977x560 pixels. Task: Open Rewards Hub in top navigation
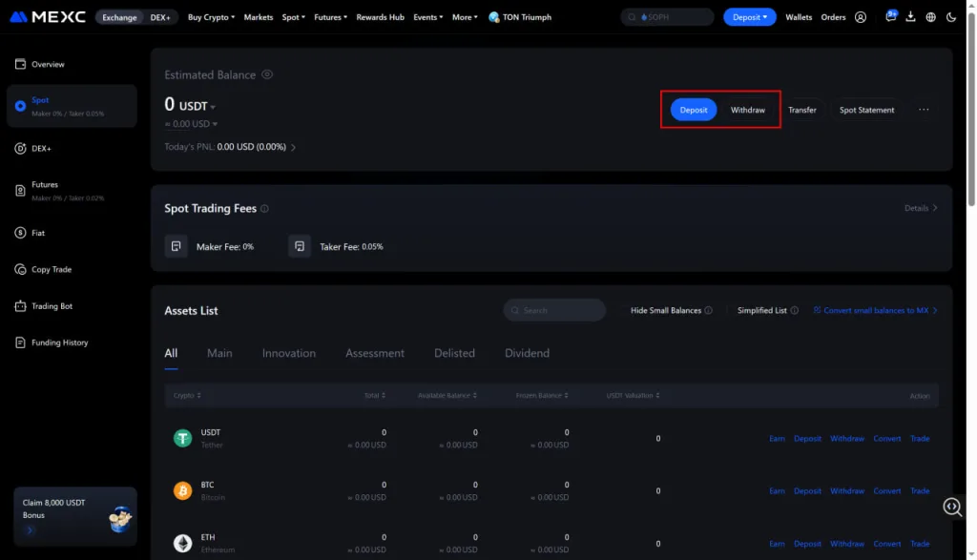pos(380,17)
